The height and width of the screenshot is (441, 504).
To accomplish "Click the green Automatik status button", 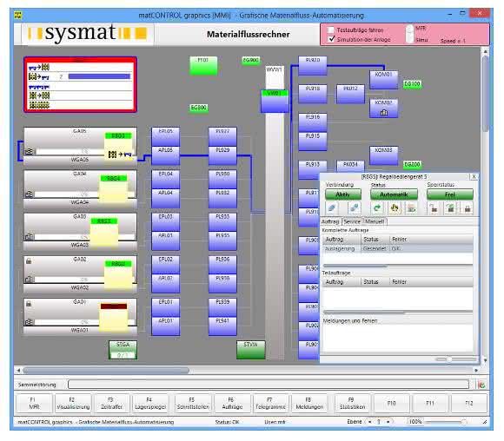I will pyautogui.click(x=394, y=194).
